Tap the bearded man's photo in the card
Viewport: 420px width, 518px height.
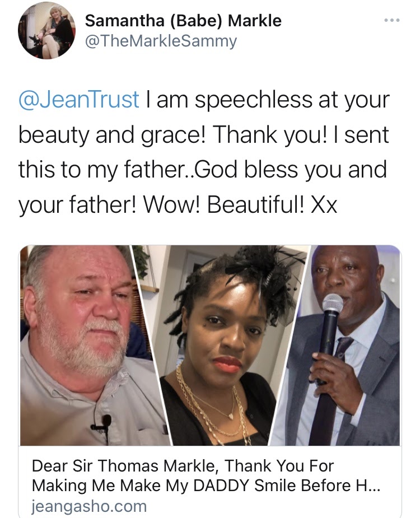[x=83, y=345]
